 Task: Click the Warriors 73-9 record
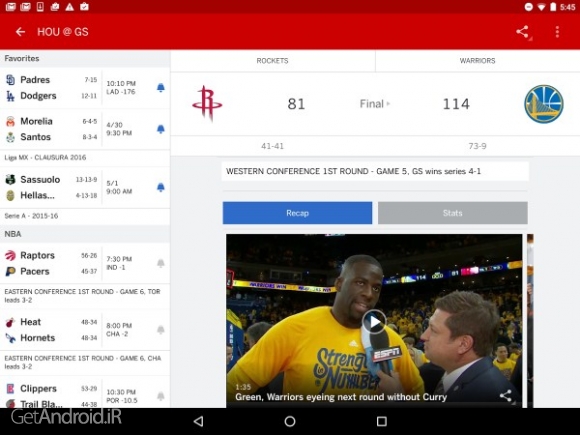pos(478,146)
